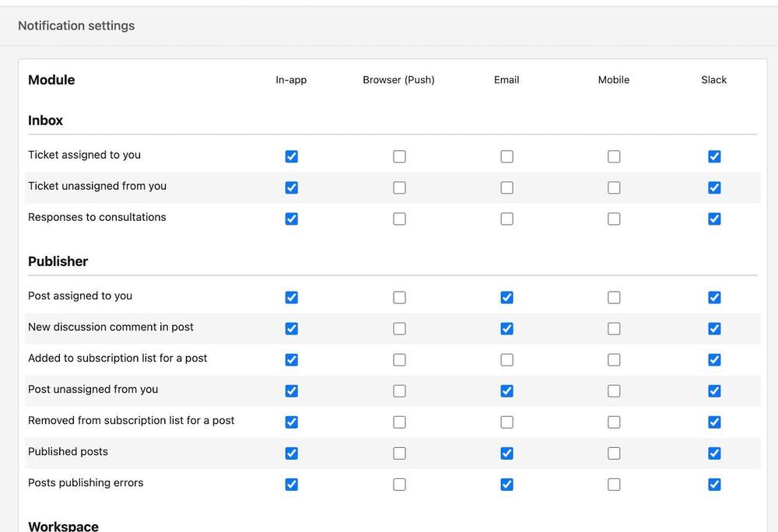Image resolution: width=778 pixels, height=532 pixels.
Task: Enable Browser (Push) for Removed from subscription list
Action: pos(399,422)
